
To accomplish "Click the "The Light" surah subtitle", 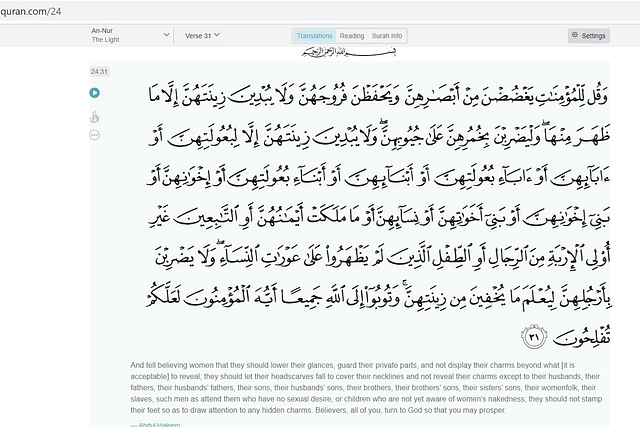I will [x=104, y=40].
